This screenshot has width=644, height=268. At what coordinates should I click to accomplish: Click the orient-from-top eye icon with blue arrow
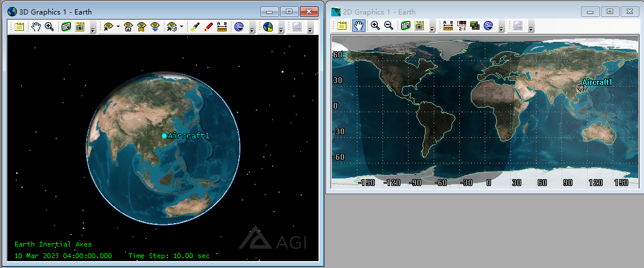155,27
